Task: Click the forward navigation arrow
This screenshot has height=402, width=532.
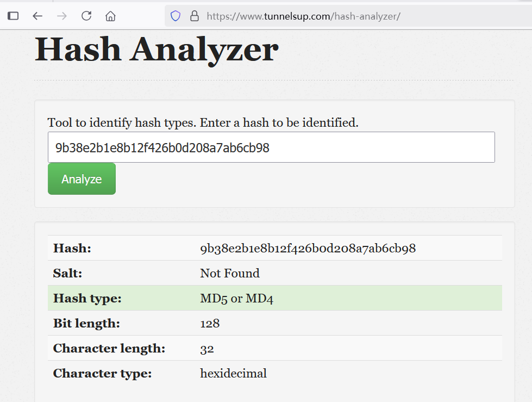Action: point(62,16)
